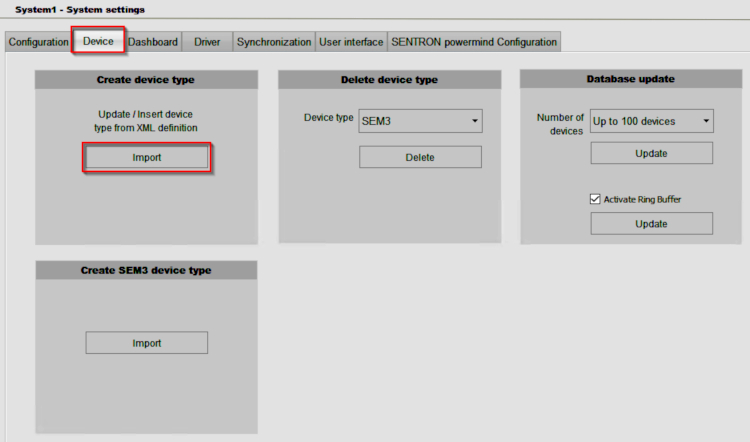Click the 'Database update' panel header
This screenshot has width=750, height=442.
pyautogui.click(x=631, y=79)
